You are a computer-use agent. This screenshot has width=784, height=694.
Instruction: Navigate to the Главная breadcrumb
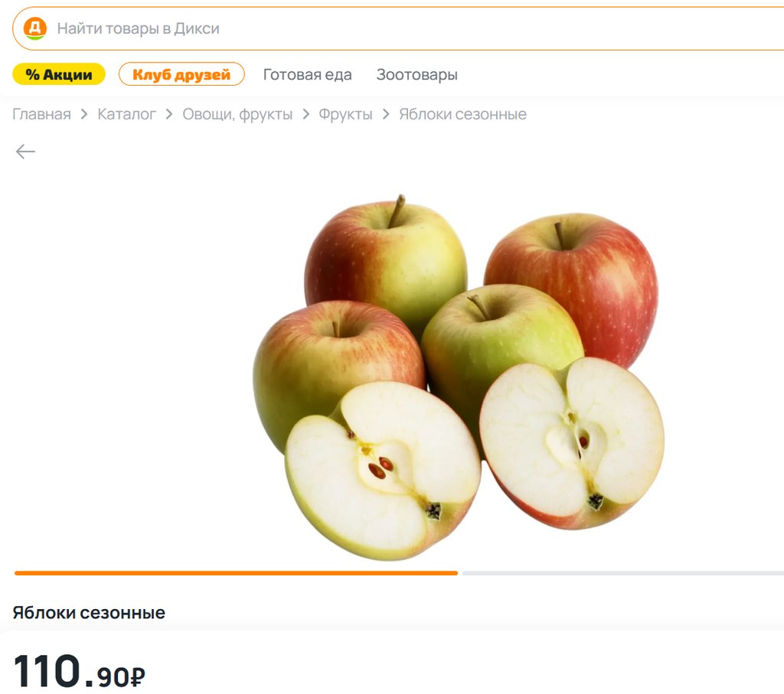coord(41,115)
